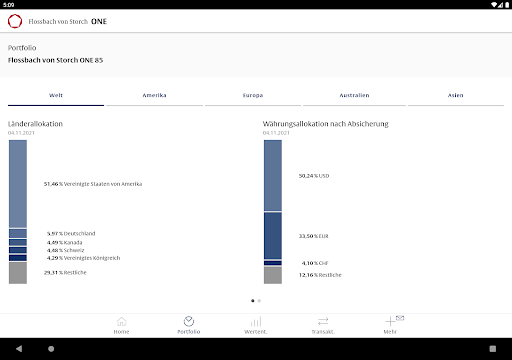The image size is (512, 360).
Task: Open the Transakt. arrows icon
Action: pos(323,321)
